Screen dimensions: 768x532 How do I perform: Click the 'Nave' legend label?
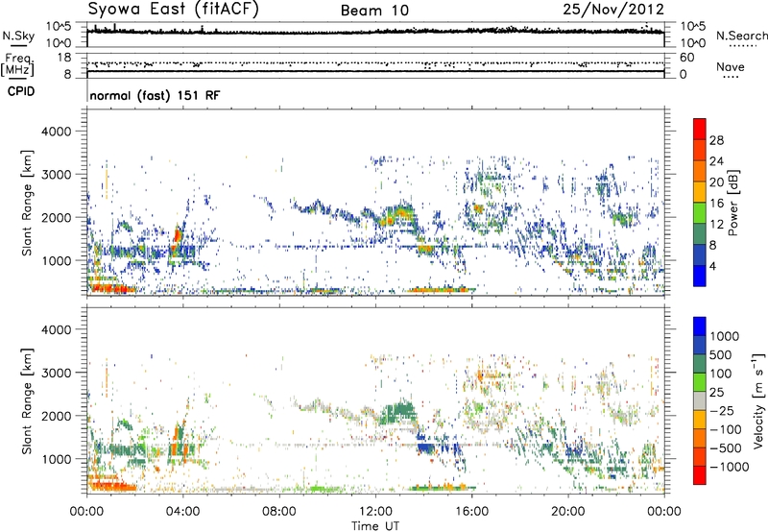coord(731,66)
